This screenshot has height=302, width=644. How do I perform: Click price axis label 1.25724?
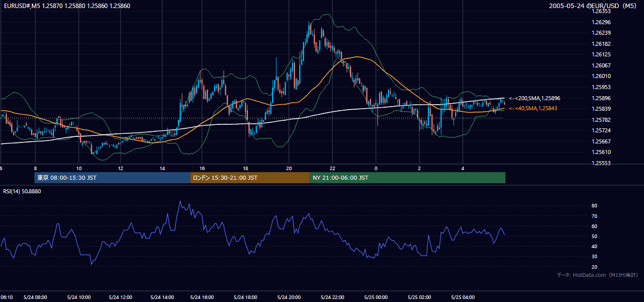pyautogui.click(x=601, y=130)
